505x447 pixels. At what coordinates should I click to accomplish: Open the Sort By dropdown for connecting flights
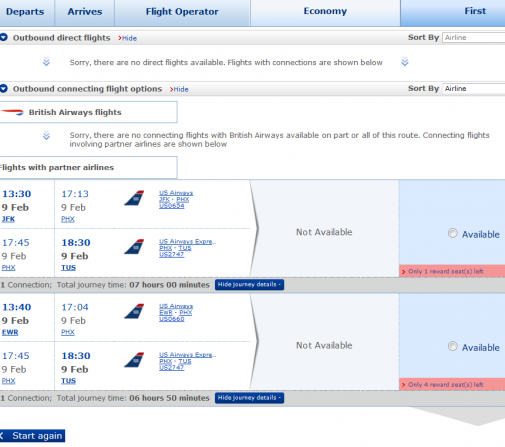pyautogui.click(x=474, y=88)
